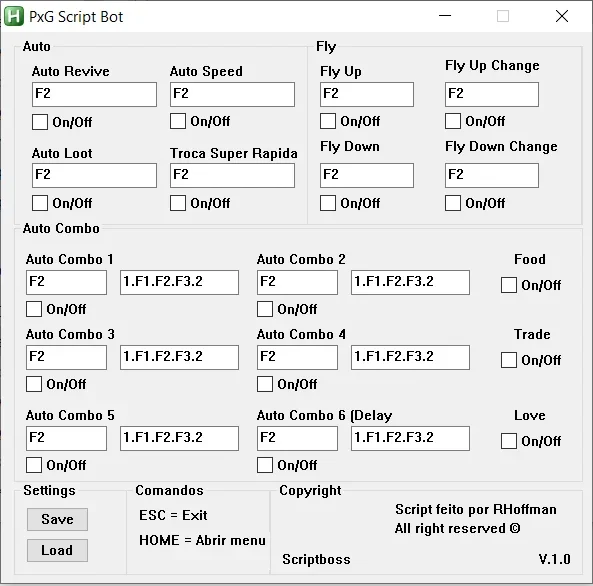Minimize the PxG Script Bot window

pos(445,16)
